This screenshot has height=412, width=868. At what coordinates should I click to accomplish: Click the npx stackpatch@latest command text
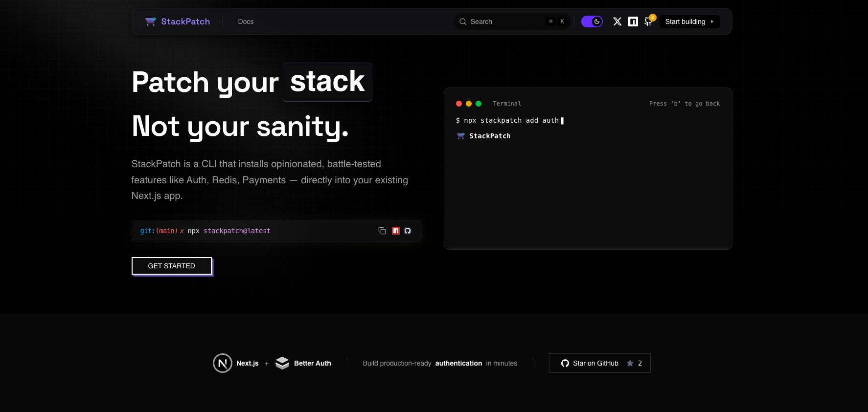click(x=229, y=231)
